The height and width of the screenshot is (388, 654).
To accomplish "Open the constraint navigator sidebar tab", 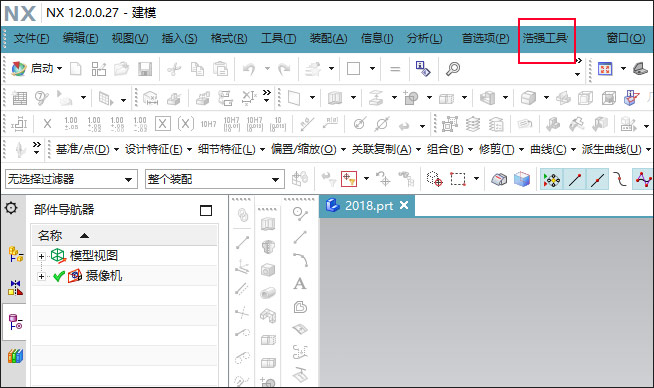I will 15,288.
